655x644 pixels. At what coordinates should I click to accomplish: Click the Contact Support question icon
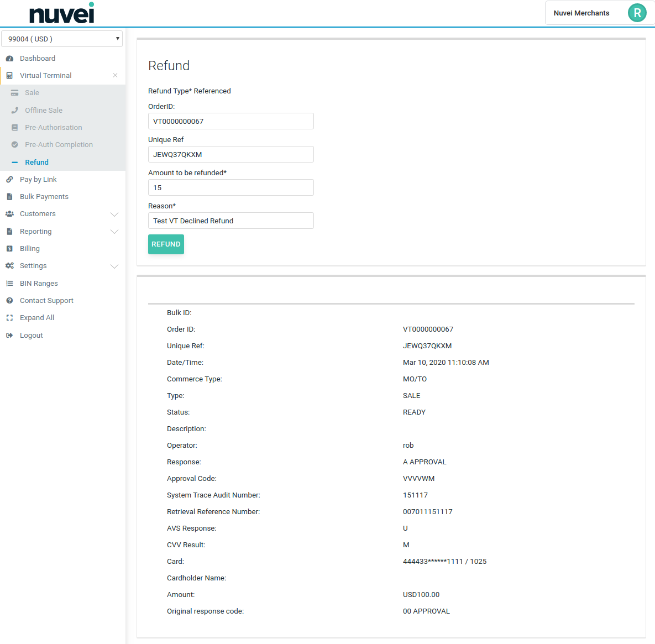click(x=9, y=301)
